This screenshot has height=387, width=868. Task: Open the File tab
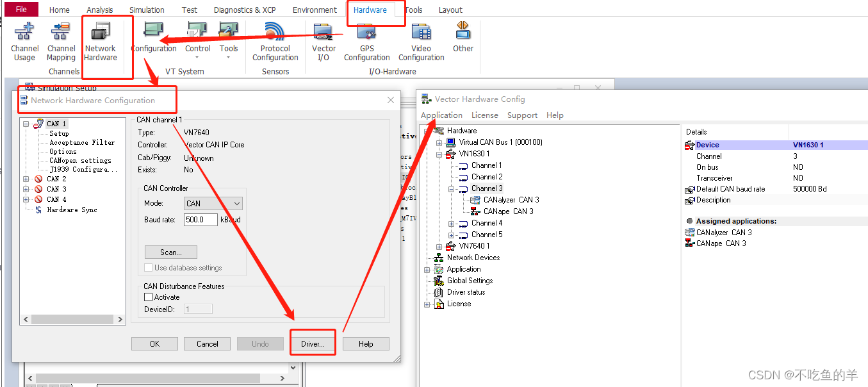(22, 10)
